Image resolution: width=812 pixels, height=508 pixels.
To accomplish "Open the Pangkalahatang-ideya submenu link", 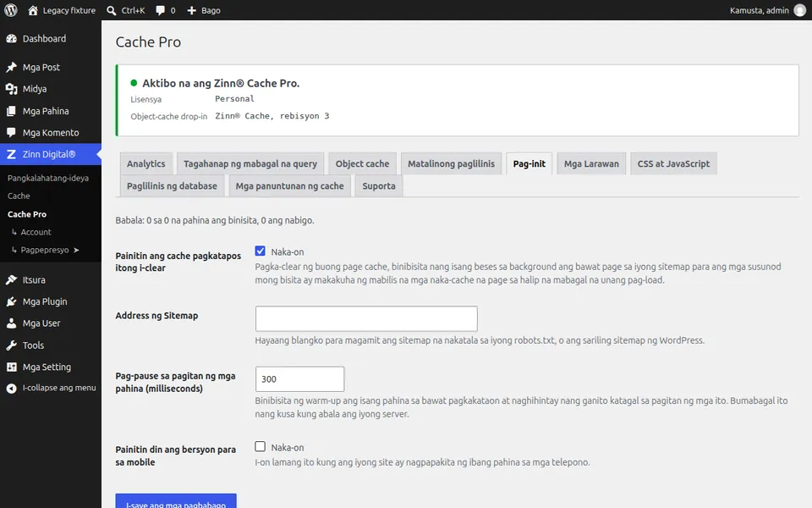I will point(48,179).
